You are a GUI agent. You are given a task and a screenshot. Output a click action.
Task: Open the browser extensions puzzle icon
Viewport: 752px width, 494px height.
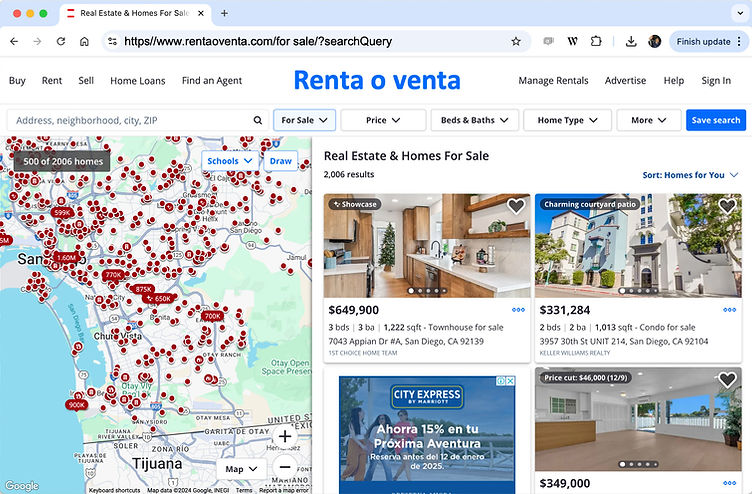(x=596, y=42)
